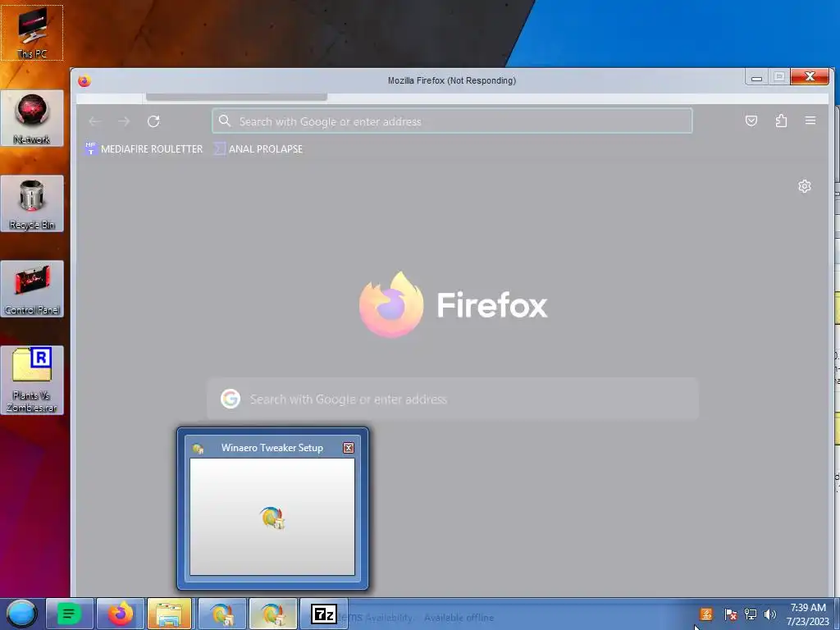Open the Start orb menu

click(21, 614)
